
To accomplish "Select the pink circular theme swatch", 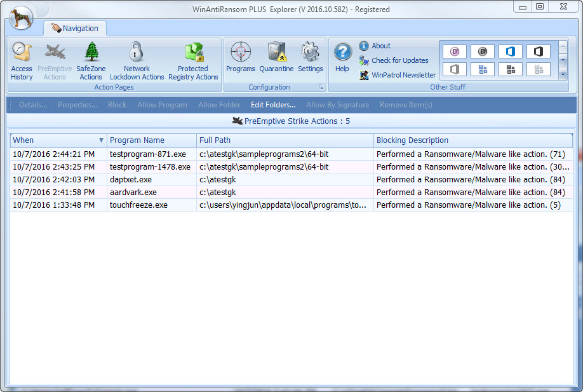I will 455,51.
